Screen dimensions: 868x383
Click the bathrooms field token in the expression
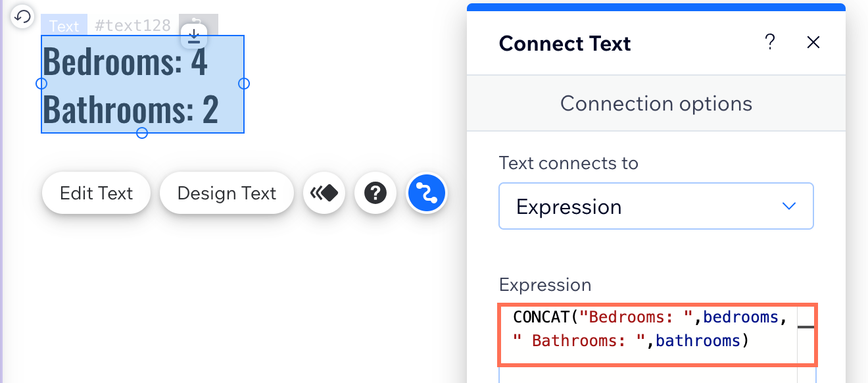(698, 341)
